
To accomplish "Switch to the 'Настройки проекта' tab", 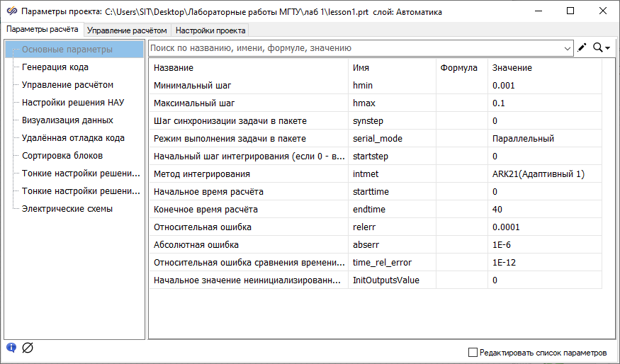I will [x=210, y=30].
